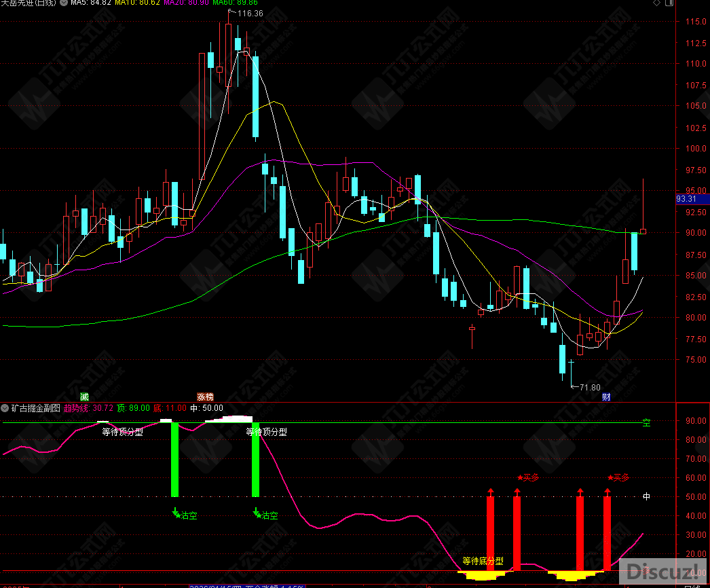This screenshot has height=588, width=710.
Task: Click the second green 沽空 arrow signal
Action: [x=267, y=515]
